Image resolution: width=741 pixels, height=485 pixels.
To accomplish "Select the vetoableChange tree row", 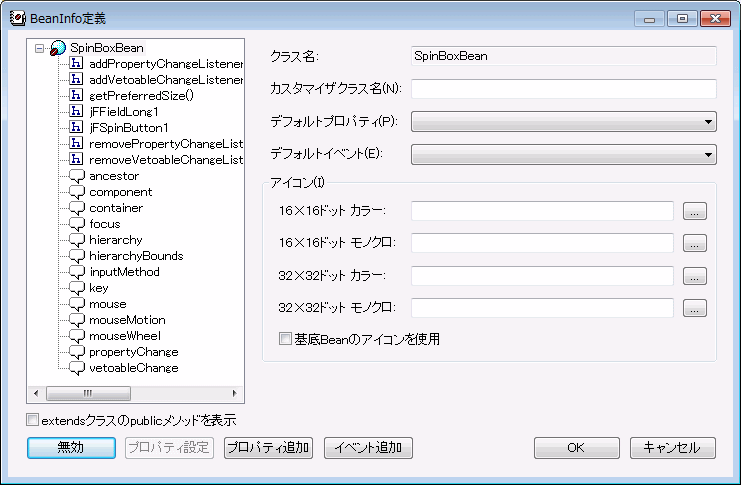I will (x=134, y=368).
